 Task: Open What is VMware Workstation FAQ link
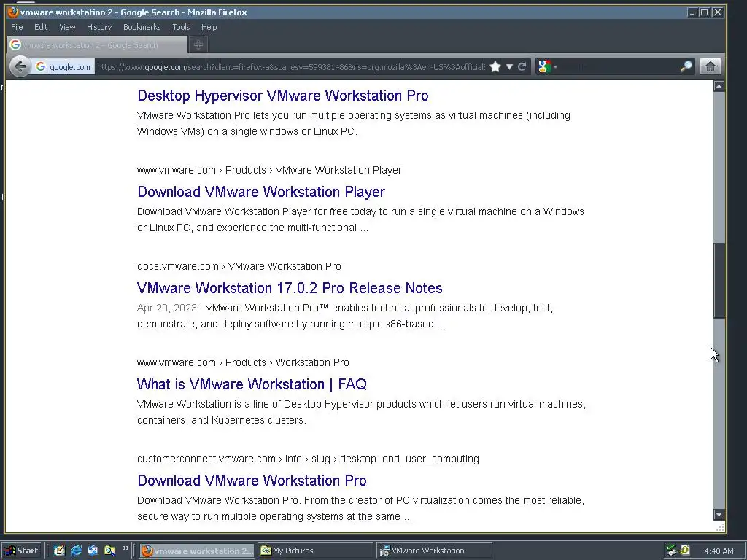click(252, 384)
